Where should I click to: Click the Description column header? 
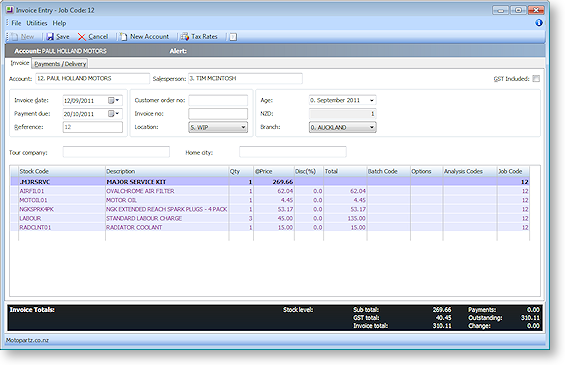point(167,172)
